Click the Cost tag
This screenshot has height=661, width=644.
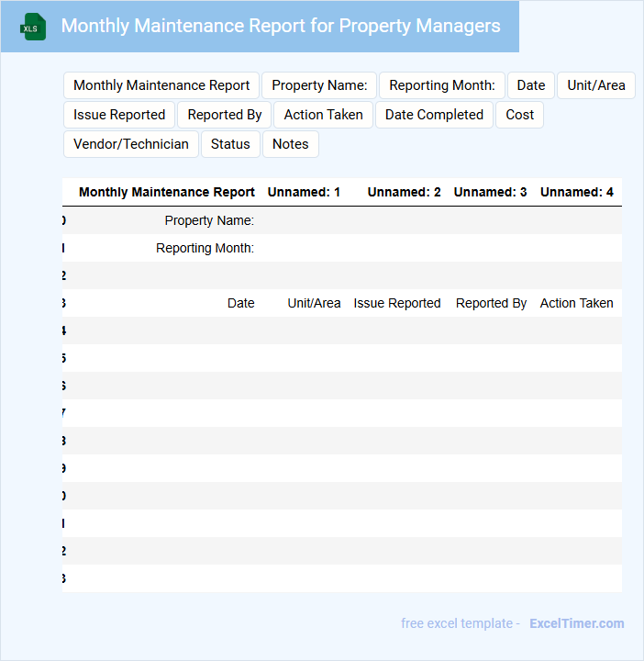519,115
